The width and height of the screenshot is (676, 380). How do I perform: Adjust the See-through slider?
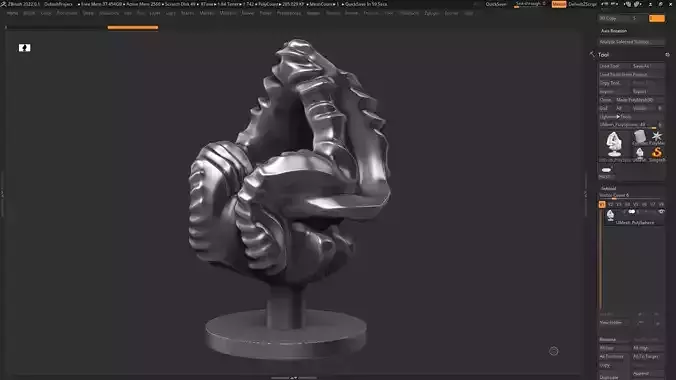pyautogui.click(x=531, y=4)
